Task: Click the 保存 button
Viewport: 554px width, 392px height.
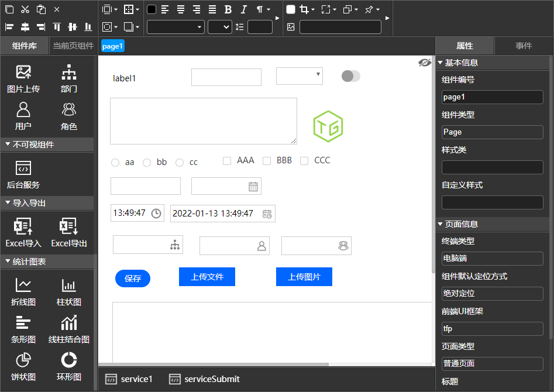Action: [x=133, y=278]
